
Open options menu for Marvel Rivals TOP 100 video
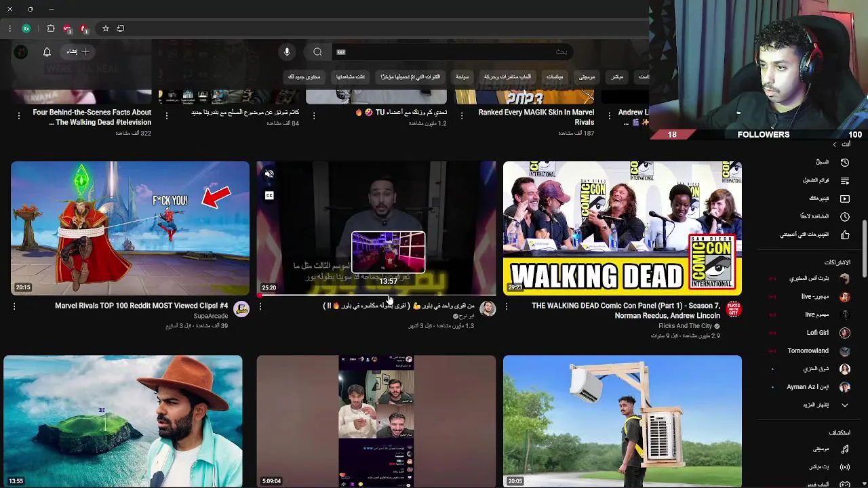[x=14, y=306]
